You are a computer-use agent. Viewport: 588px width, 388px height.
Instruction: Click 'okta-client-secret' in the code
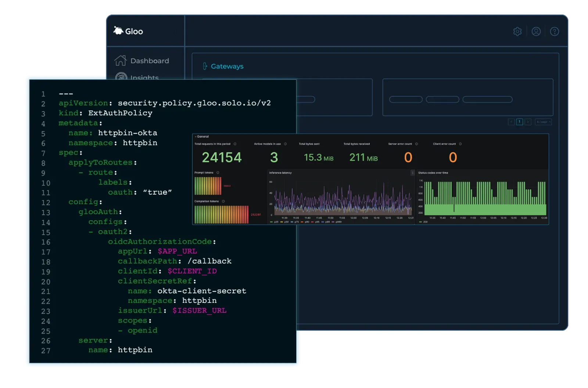(x=202, y=291)
